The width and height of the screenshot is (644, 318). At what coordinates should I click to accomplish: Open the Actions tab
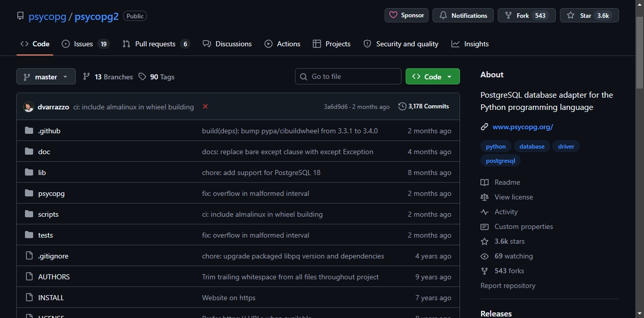[x=282, y=44]
